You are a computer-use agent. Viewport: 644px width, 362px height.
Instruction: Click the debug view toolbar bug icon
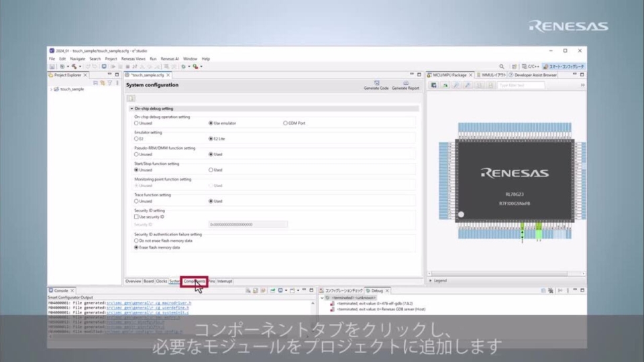tap(551, 290)
